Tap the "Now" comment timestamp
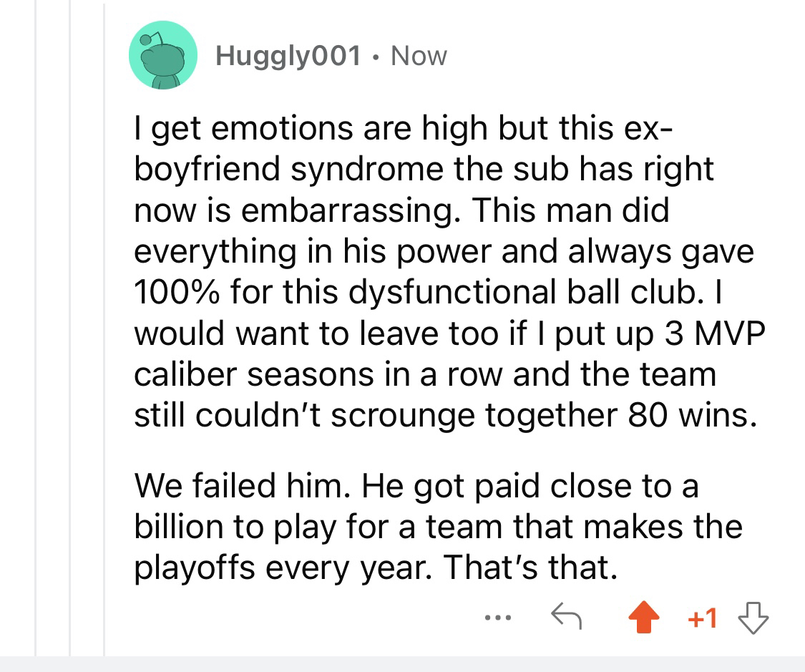The image size is (805, 672). click(x=419, y=55)
